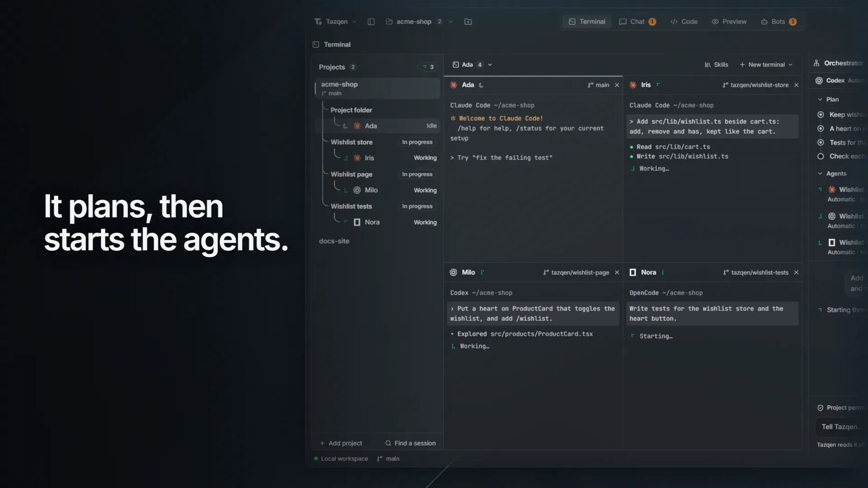Expand the Ada session group dropdown
Image resolution: width=868 pixels, height=488 pixels.
pyautogui.click(x=490, y=65)
